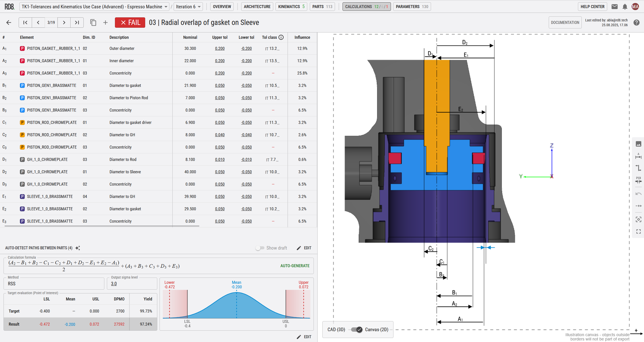This screenshot has height=342, width=644.
Task: Click the DOCUMENTATION button
Action: (565, 23)
